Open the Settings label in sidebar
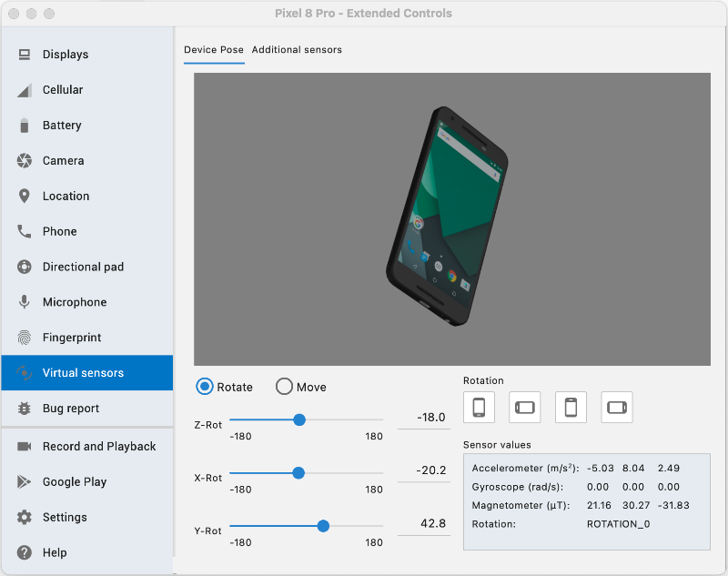Screen dimensions: 728x576 click(65, 517)
